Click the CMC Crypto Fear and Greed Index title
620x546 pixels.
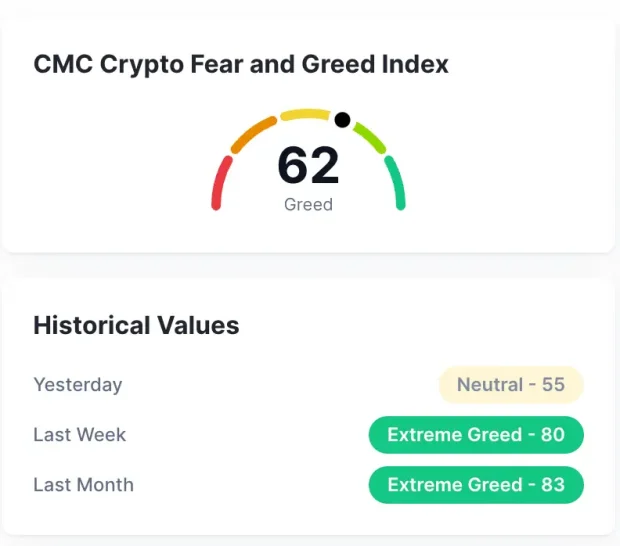pyautogui.click(x=241, y=64)
